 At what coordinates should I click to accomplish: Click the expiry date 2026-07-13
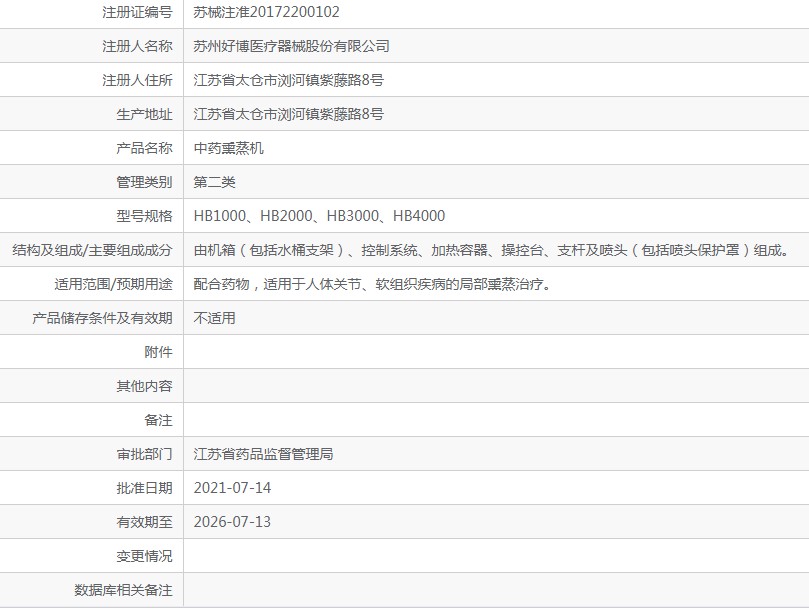[x=232, y=522]
